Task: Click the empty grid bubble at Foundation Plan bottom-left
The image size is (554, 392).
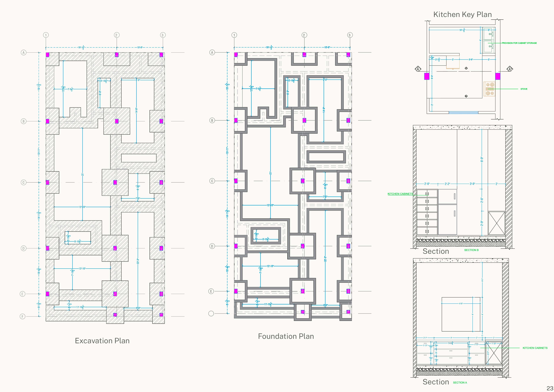Action: tap(211, 314)
